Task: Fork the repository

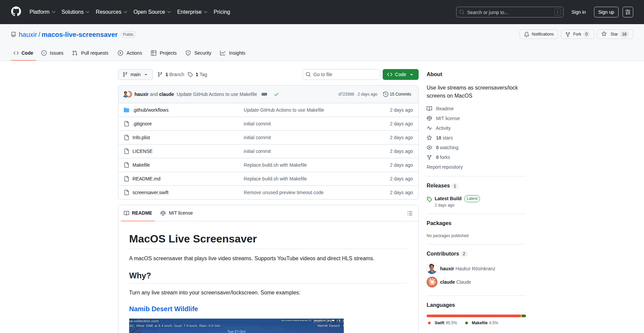Action: [x=577, y=34]
